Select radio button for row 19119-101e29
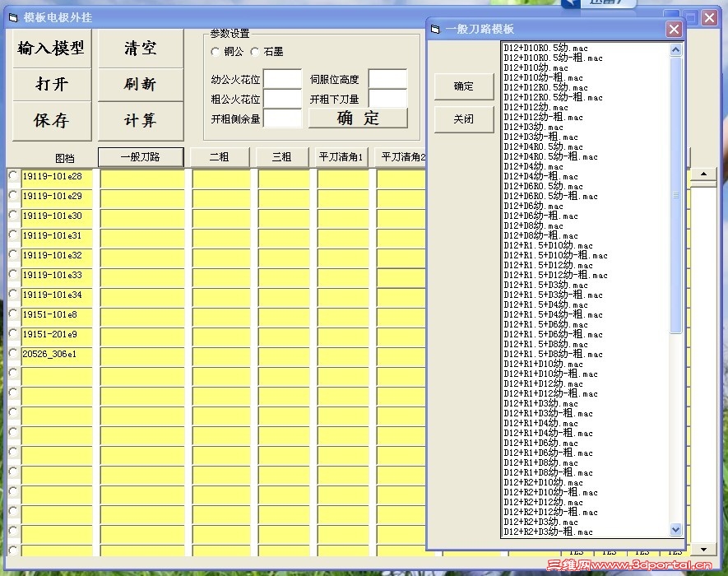Image resolution: width=728 pixels, height=576 pixels. [x=13, y=195]
